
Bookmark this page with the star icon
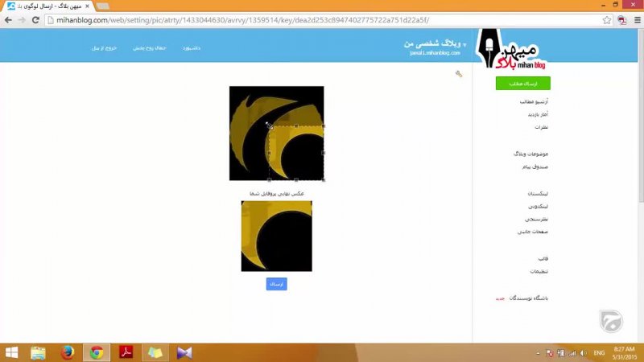607,20
